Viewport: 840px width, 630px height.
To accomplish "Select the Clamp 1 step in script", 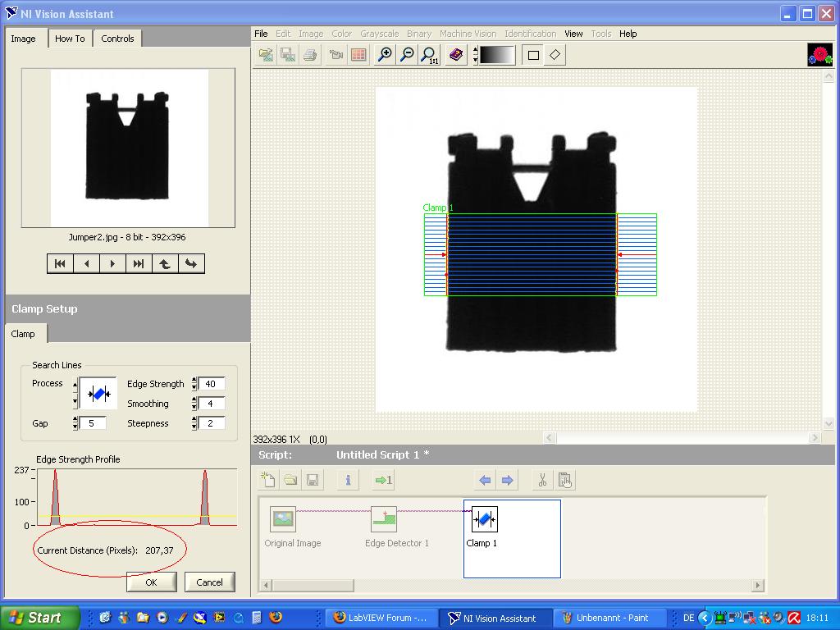I will (483, 525).
